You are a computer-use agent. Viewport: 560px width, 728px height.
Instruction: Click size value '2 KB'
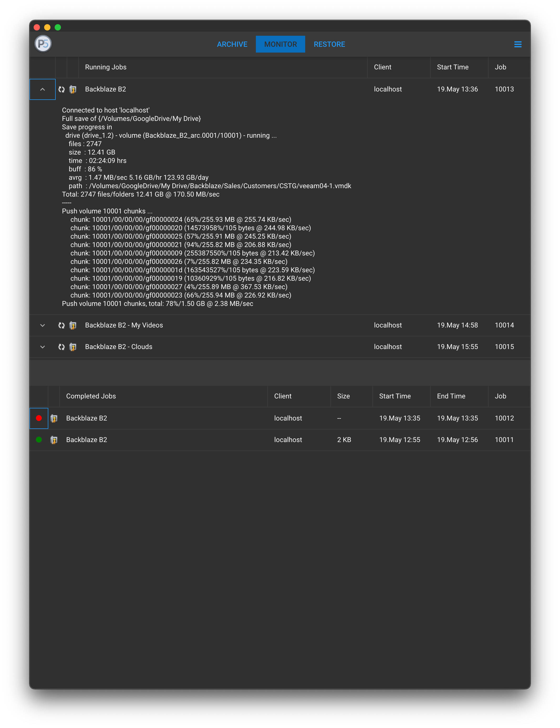[x=344, y=440]
